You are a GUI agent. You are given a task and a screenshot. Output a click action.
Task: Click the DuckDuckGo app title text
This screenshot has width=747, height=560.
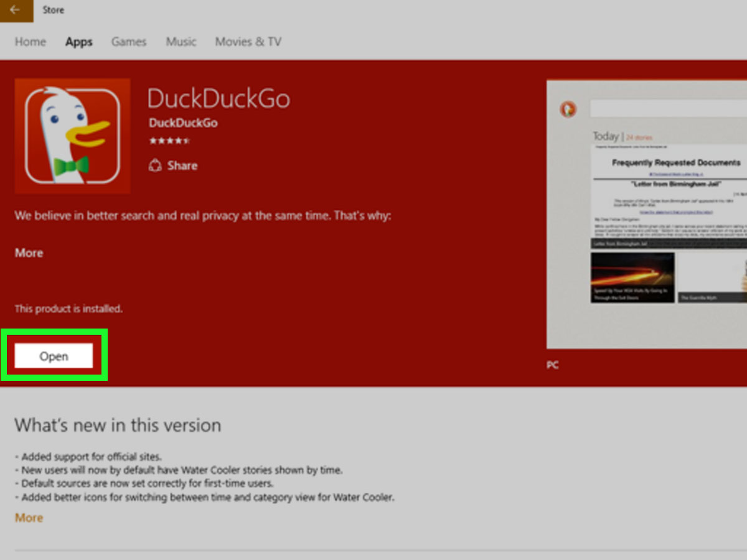coord(218,99)
